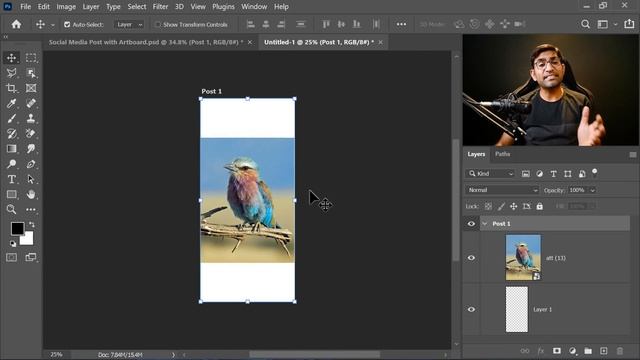
Task: Hide the Layer 1 visibility eye
Action: click(x=471, y=309)
